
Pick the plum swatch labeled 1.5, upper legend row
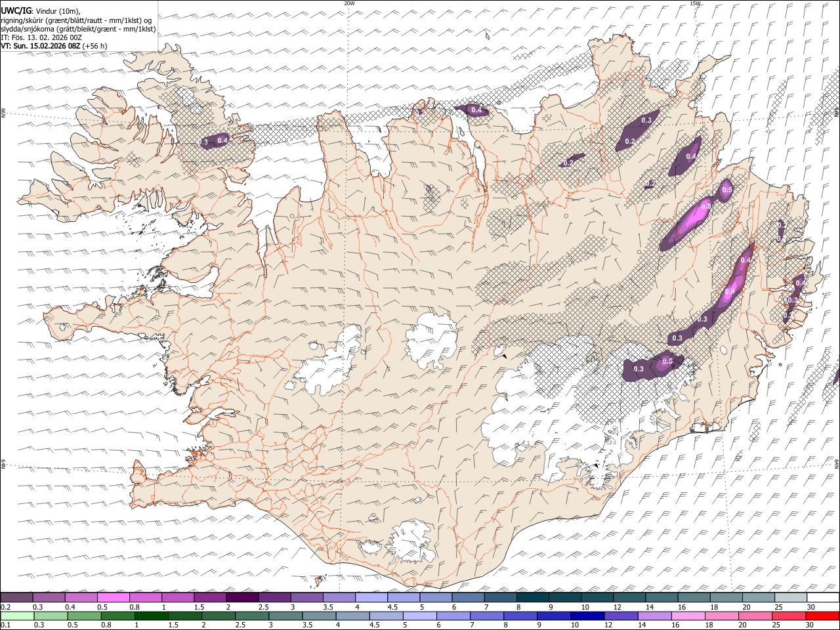[211, 598]
